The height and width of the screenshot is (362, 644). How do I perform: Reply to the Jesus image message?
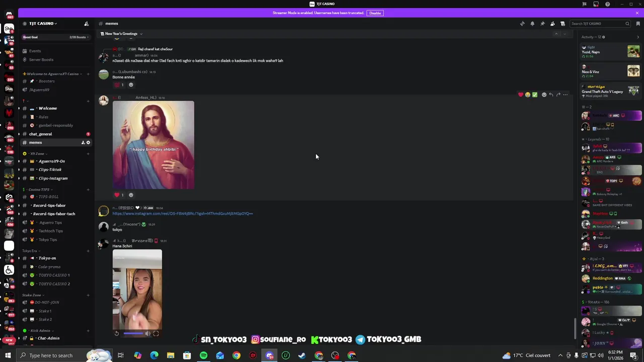(x=551, y=95)
